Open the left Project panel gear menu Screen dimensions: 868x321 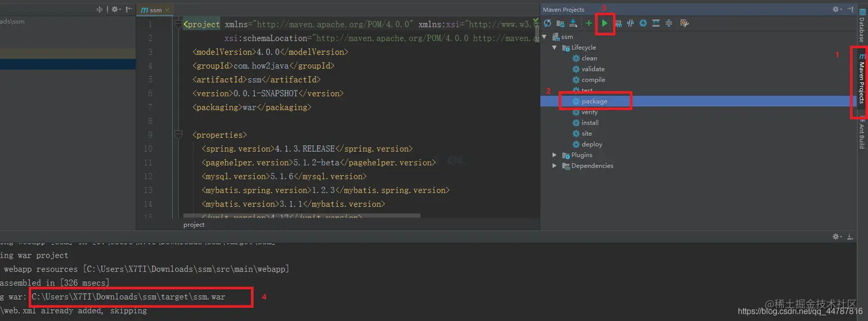[x=115, y=9]
